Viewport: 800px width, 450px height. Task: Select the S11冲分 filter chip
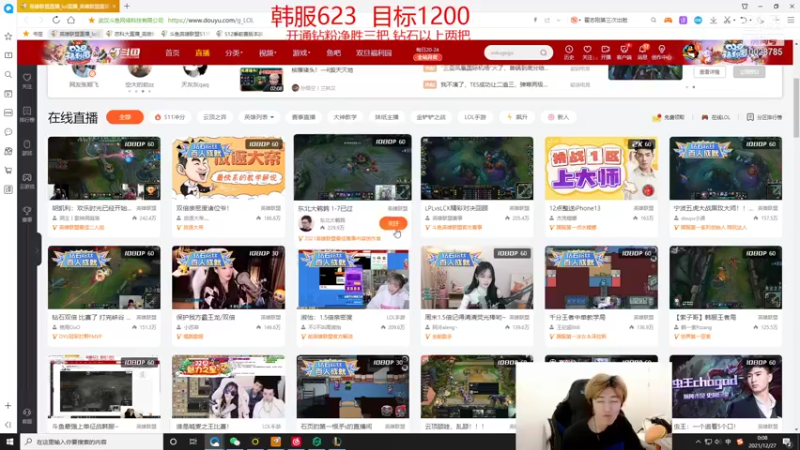(x=170, y=117)
